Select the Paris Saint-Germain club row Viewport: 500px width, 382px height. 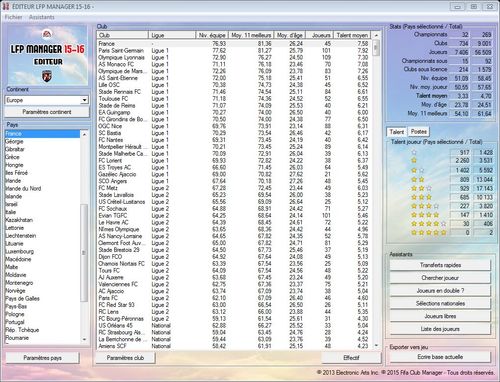pyautogui.click(x=234, y=51)
